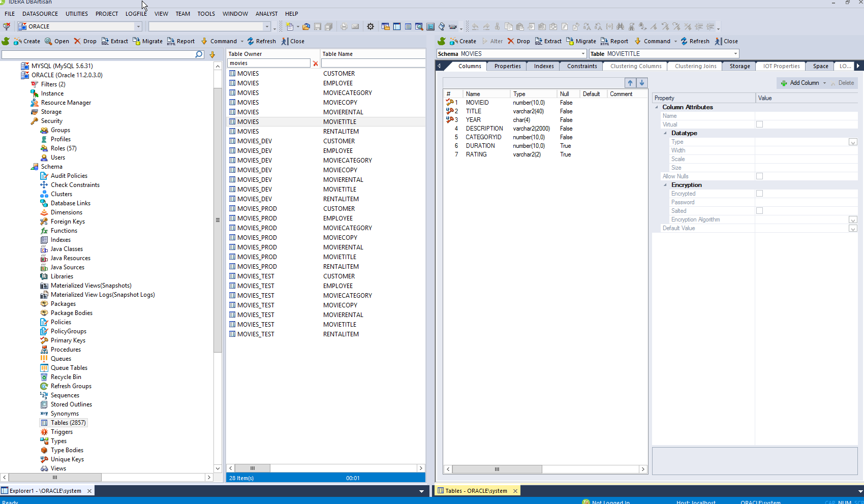
Task: Select MYSQL (MySQL 5.6.31) datasource node
Action: point(62,66)
